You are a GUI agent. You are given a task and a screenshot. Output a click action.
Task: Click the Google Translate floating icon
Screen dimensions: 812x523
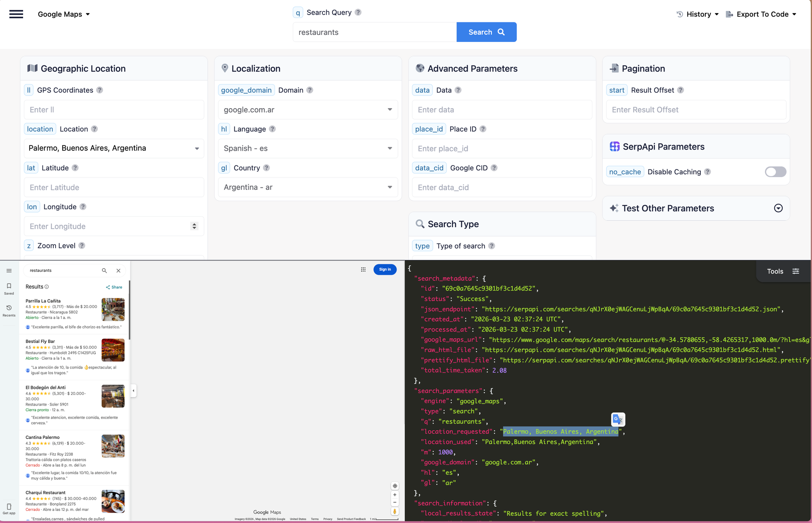[618, 419]
